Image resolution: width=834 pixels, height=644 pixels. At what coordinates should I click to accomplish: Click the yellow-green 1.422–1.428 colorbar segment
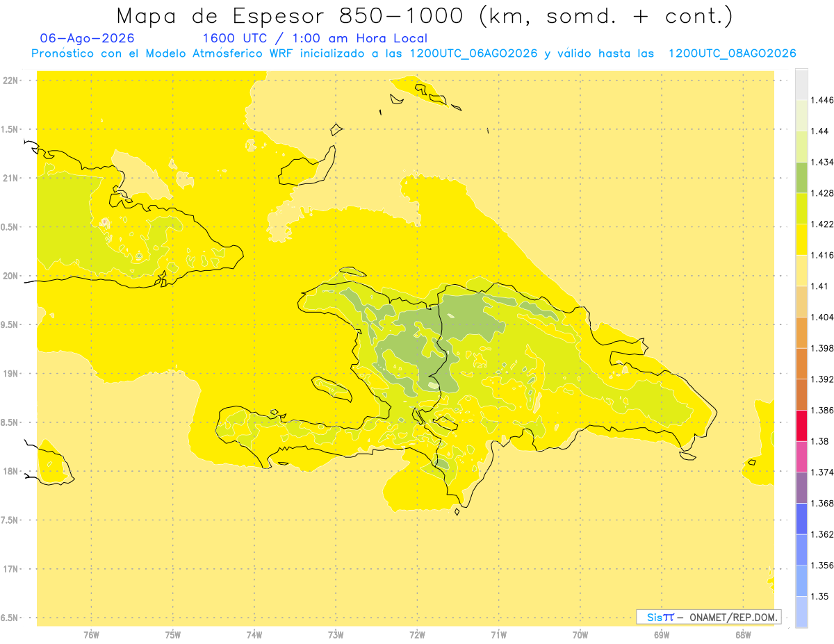(x=801, y=208)
